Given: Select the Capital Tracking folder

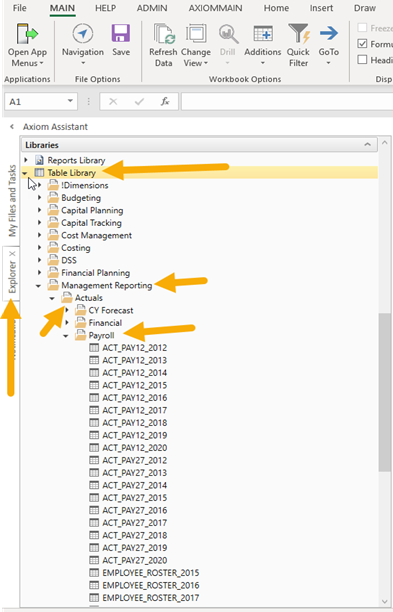Looking at the screenshot, I should click(x=91, y=222).
